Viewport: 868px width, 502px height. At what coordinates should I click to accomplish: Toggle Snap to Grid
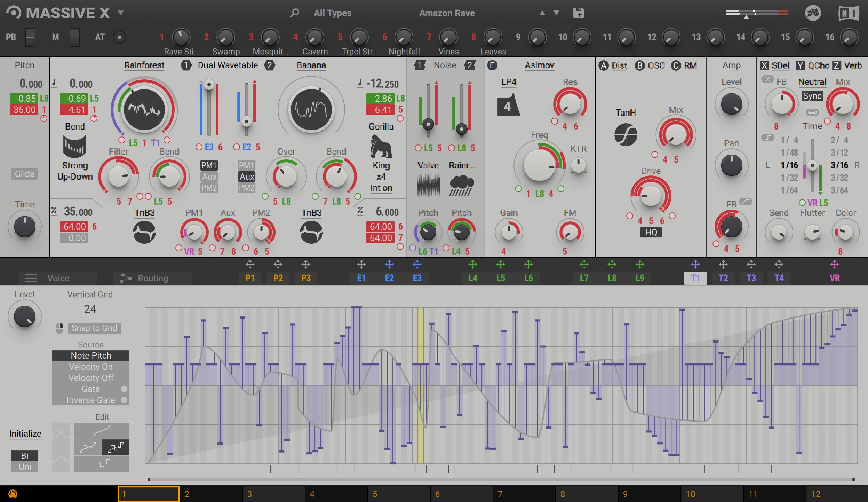[94, 328]
